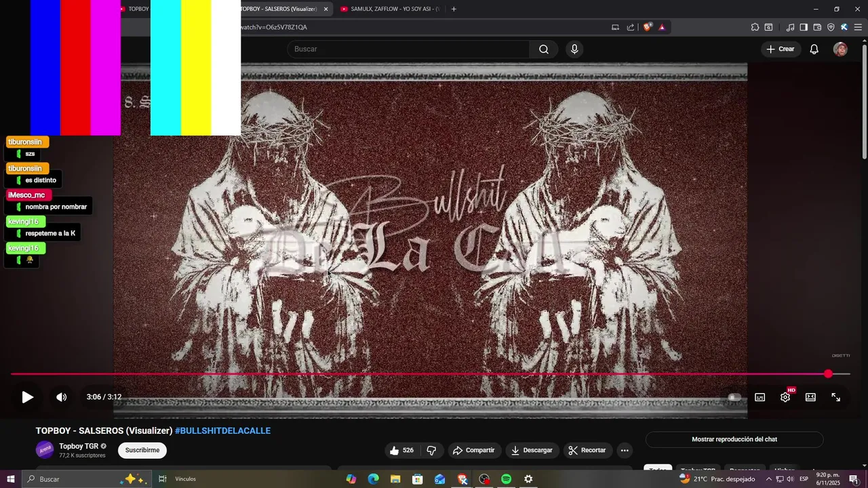Click the ESP input language indicator
The image size is (868, 488).
[x=804, y=479]
